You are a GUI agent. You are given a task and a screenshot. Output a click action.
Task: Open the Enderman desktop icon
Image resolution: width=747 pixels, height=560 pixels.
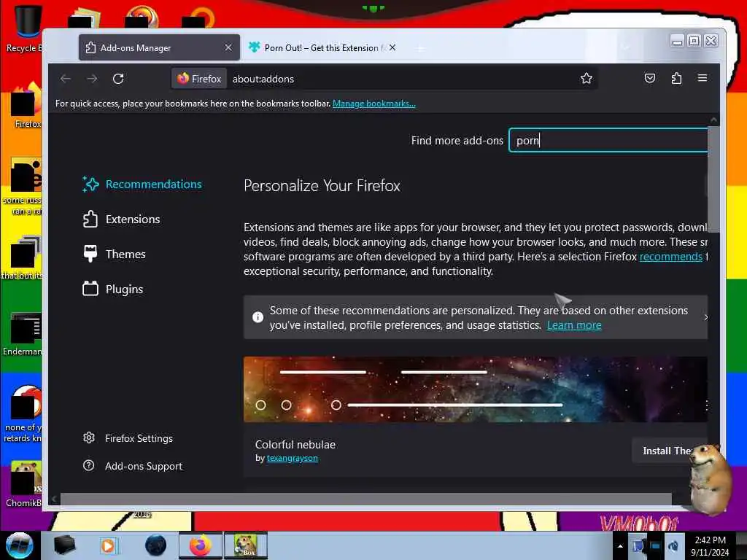[x=23, y=333]
